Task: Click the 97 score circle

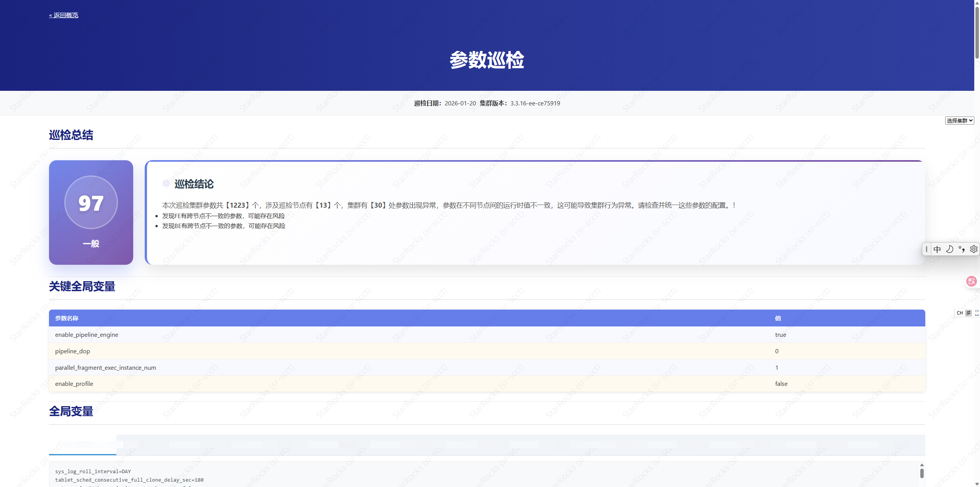Action: tap(91, 203)
